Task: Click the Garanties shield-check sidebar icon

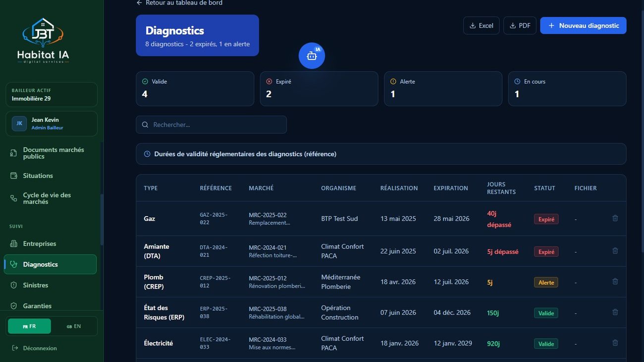Action: coord(14,306)
